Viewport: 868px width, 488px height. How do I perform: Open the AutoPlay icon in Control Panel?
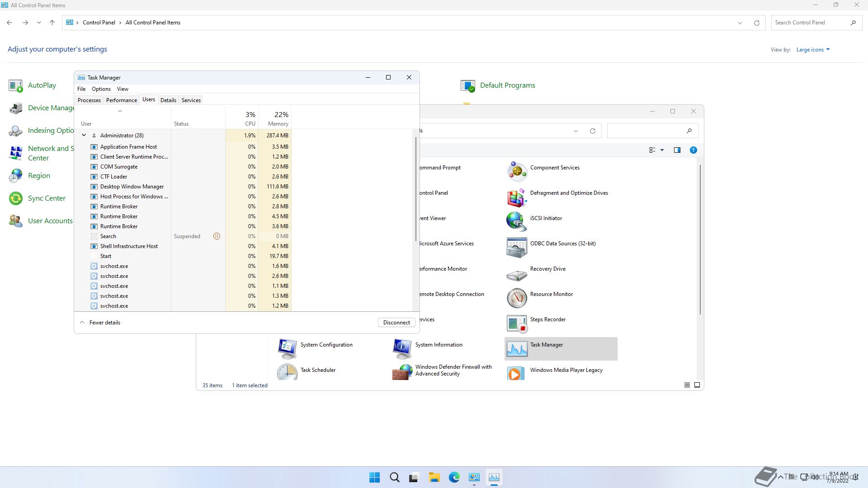point(16,85)
